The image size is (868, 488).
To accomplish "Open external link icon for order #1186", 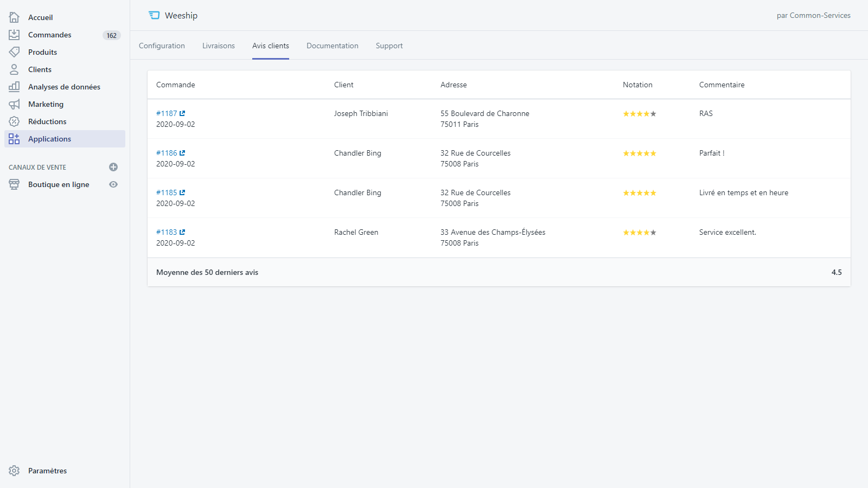I will pos(182,153).
